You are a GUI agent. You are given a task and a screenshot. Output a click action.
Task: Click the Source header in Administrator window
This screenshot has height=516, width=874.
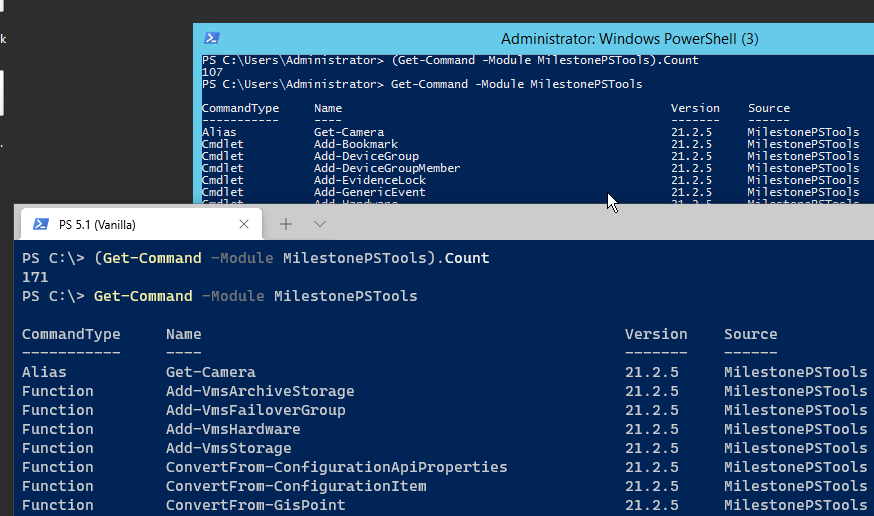(769, 108)
